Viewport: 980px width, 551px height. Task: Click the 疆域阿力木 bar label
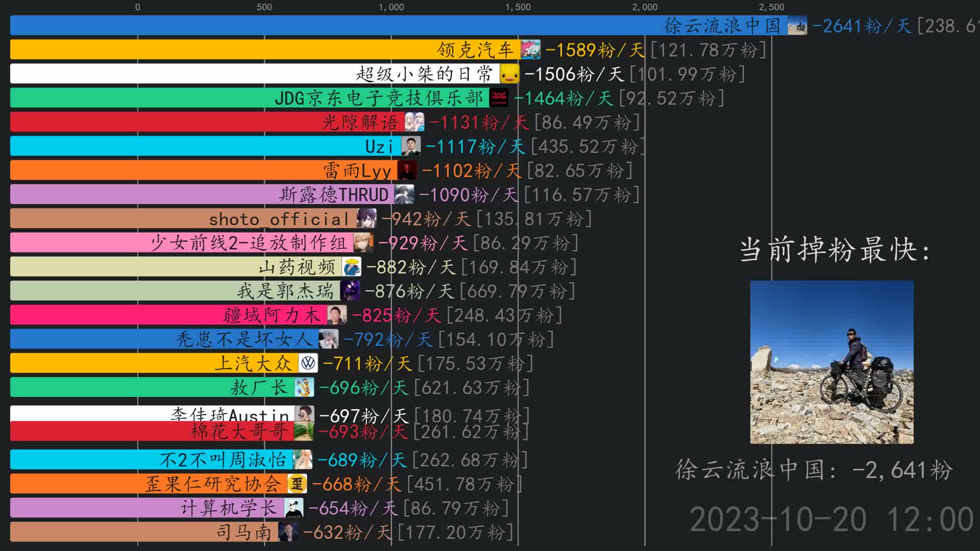[x=272, y=315]
